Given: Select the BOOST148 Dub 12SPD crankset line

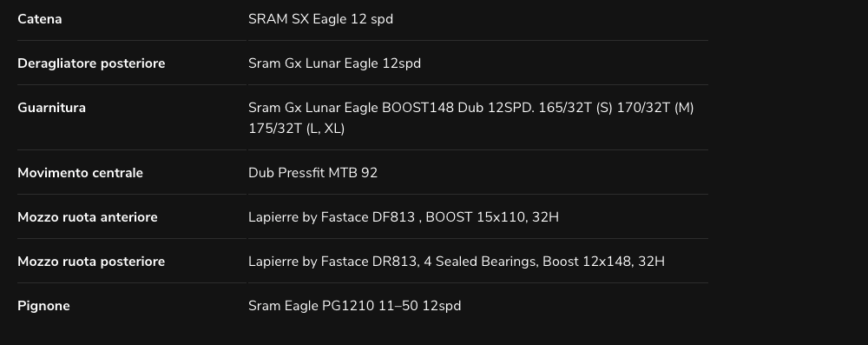Looking at the screenshot, I should pos(471,108).
